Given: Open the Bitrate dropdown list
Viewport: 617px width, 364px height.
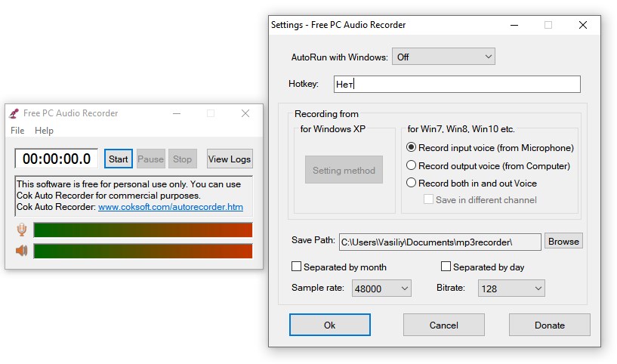Looking at the screenshot, I should (511, 288).
